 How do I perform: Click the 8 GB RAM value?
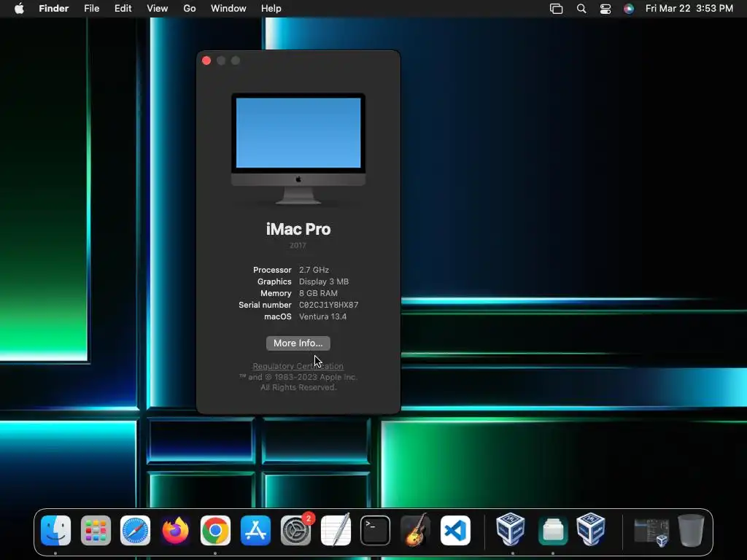318,293
